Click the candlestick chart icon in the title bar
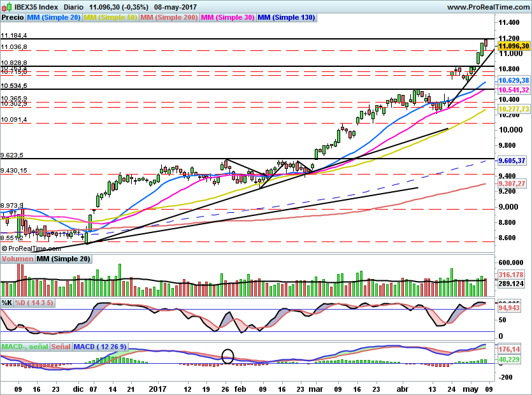532x395 pixels. coord(5,7)
